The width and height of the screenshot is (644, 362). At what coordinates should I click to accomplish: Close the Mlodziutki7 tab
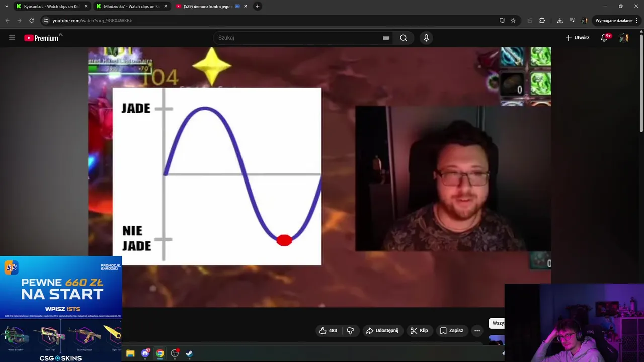point(166,6)
